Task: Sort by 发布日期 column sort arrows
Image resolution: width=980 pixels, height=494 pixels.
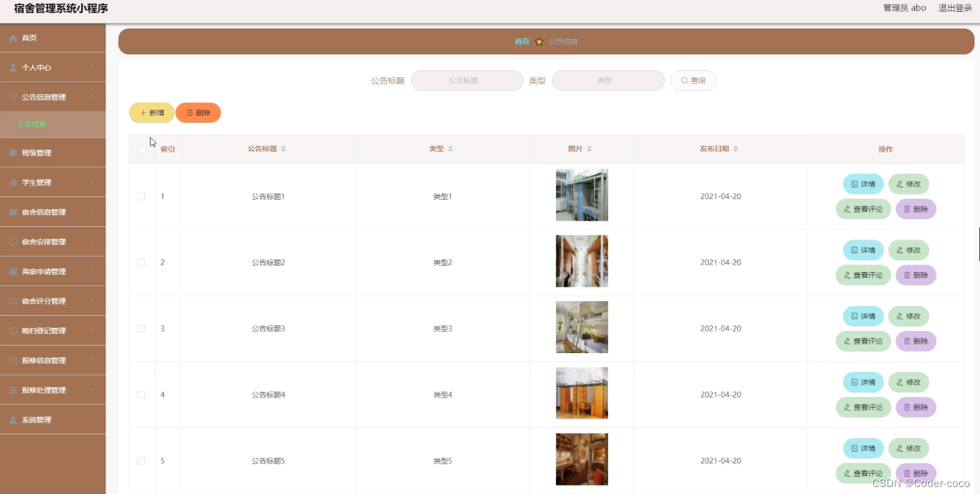Action: click(736, 149)
